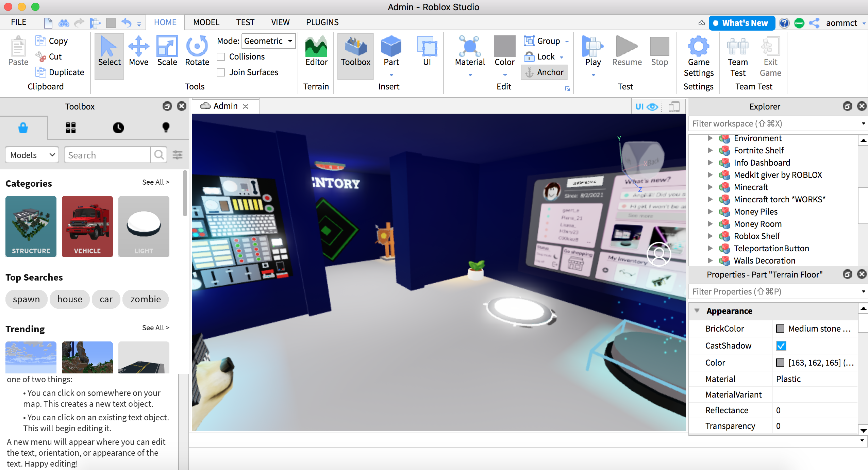Toggle the device emulator icon

(x=674, y=107)
